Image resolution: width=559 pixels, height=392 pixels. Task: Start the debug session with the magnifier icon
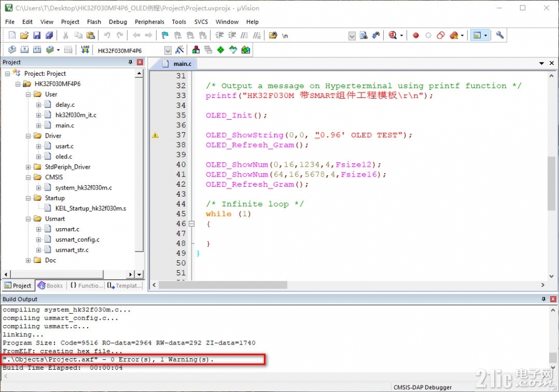(393, 35)
